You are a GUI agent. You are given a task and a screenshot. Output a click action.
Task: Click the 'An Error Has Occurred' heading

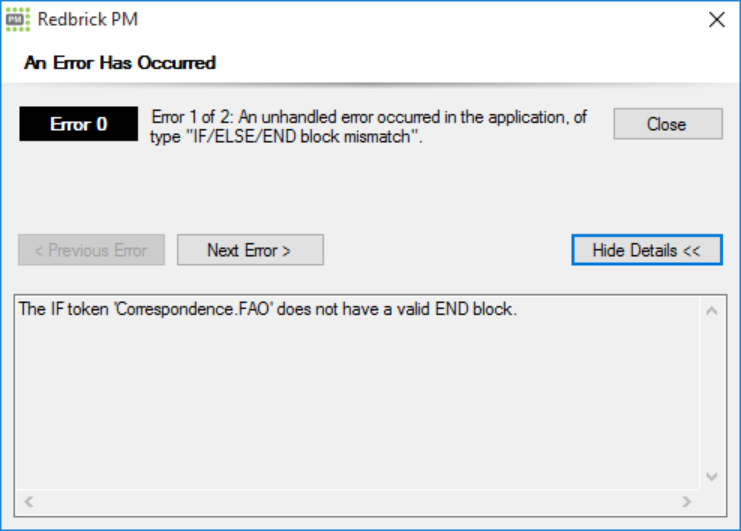coord(120,63)
